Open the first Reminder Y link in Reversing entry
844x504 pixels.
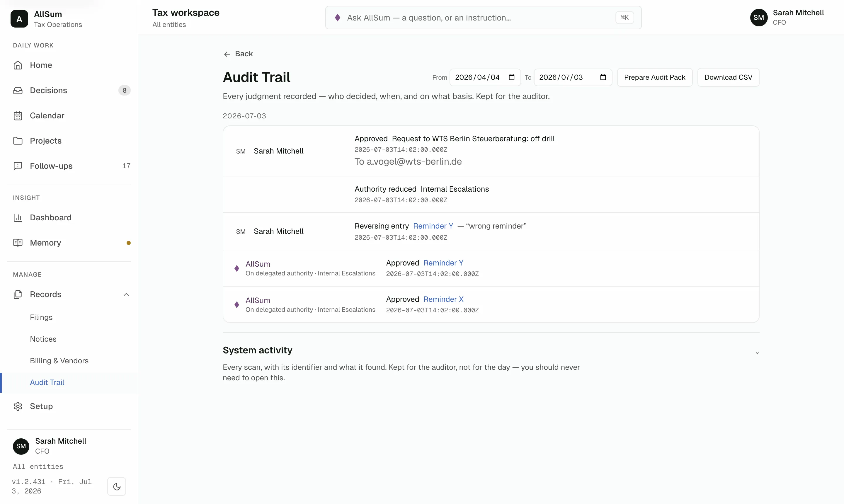point(433,226)
